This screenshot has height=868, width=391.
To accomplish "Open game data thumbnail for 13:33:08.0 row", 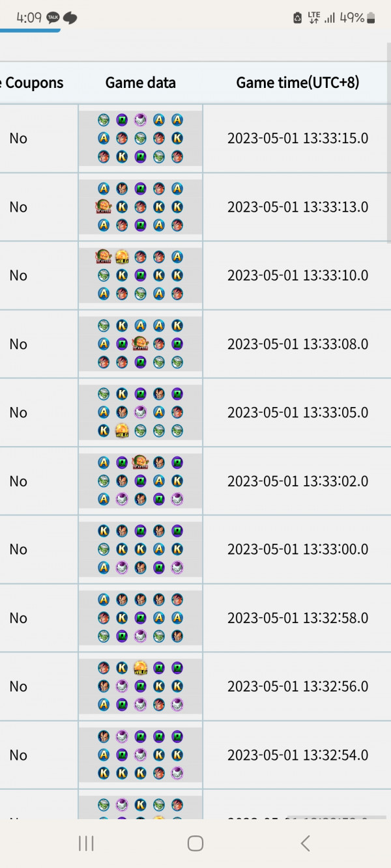I will pyautogui.click(x=140, y=344).
